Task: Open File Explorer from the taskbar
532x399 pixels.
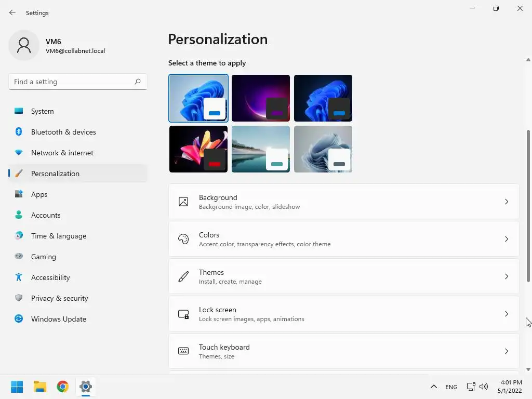Action: coord(39,387)
